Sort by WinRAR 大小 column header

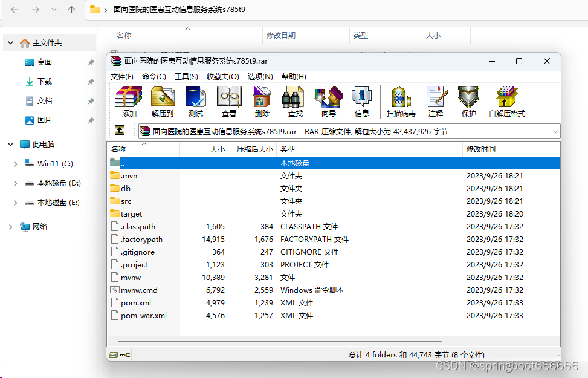click(204, 149)
